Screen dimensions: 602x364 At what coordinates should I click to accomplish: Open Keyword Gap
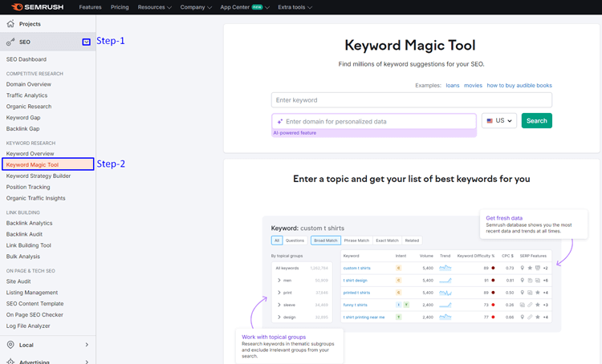click(23, 118)
